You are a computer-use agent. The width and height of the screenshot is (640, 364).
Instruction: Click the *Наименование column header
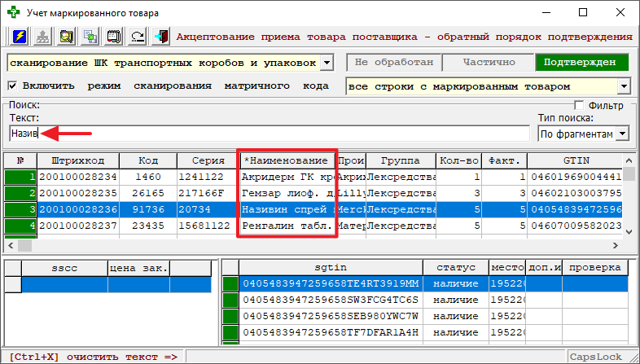(x=287, y=160)
